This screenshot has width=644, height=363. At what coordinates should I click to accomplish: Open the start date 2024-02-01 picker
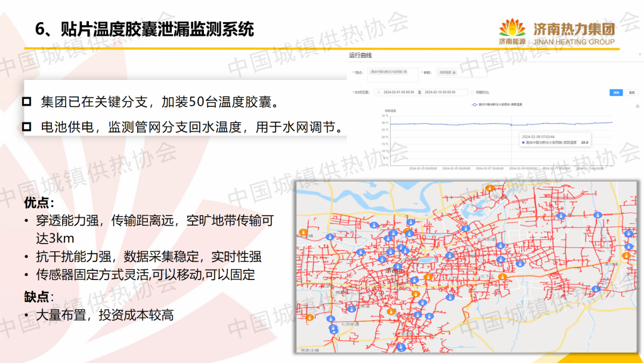(x=398, y=93)
